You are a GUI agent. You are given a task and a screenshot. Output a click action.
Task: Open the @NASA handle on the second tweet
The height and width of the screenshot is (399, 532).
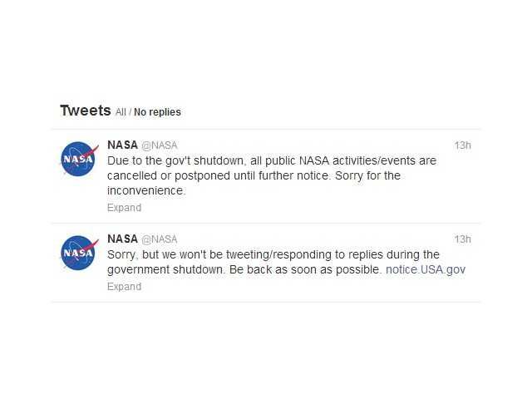pyautogui.click(x=160, y=239)
